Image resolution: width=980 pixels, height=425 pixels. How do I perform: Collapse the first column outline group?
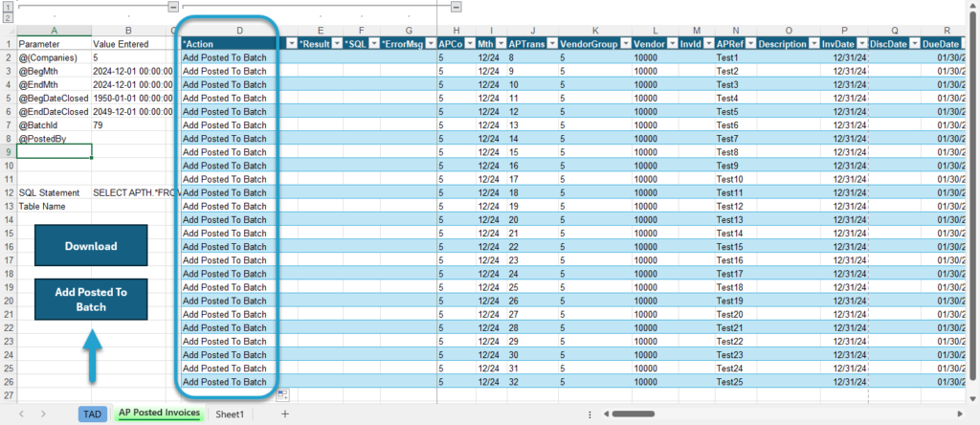click(x=173, y=7)
